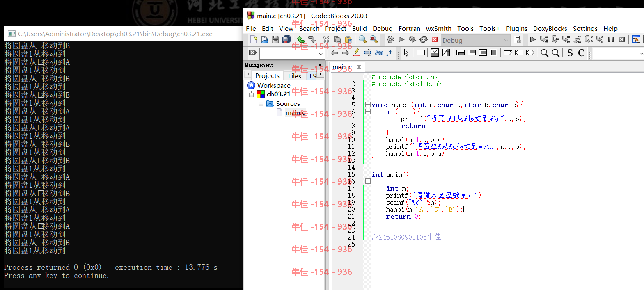Screen dimensions: 644x290
Task: Save all files icon
Action: 286,40
